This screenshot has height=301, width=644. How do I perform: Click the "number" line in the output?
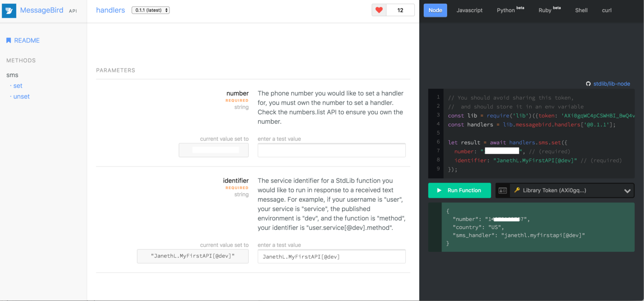(491, 219)
